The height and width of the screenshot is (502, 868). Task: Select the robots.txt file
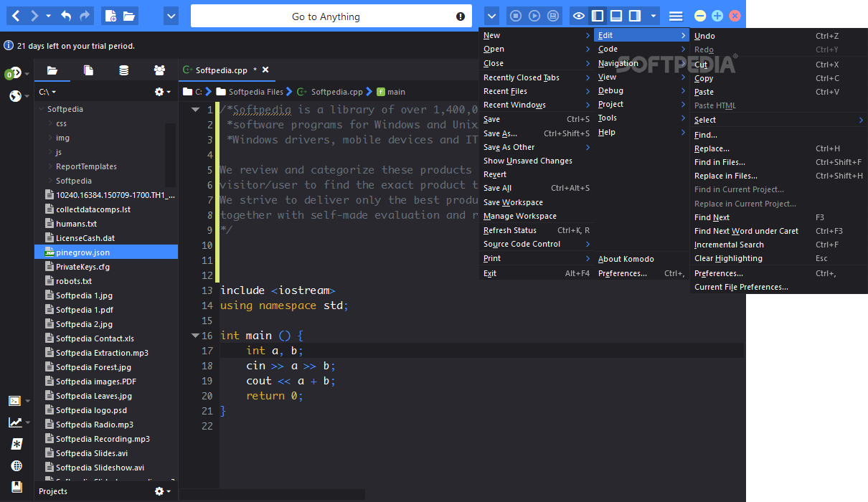tap(106, 281)
